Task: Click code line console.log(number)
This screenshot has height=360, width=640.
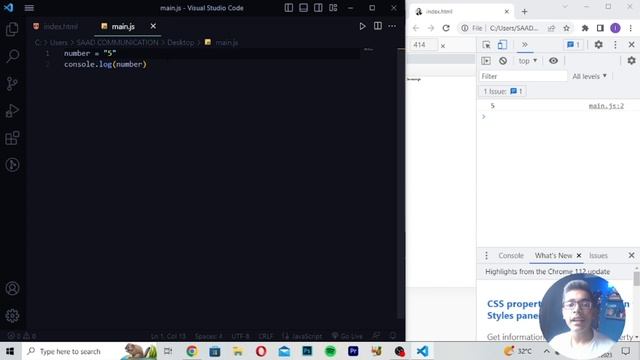Action: [x=105, y=64]
